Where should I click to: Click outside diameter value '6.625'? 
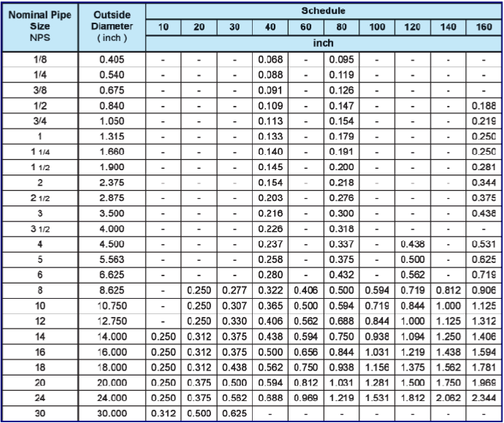click(112, 275)
